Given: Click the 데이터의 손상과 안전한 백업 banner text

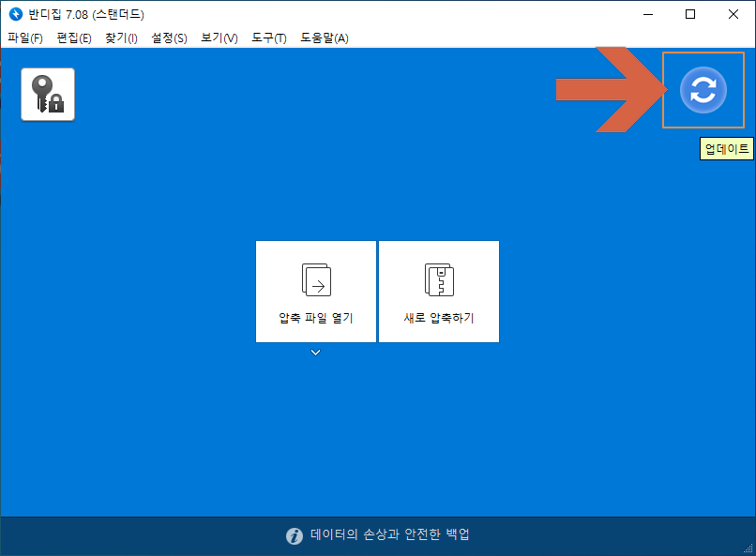Looking at the screenshot, I should click(389, 534).
